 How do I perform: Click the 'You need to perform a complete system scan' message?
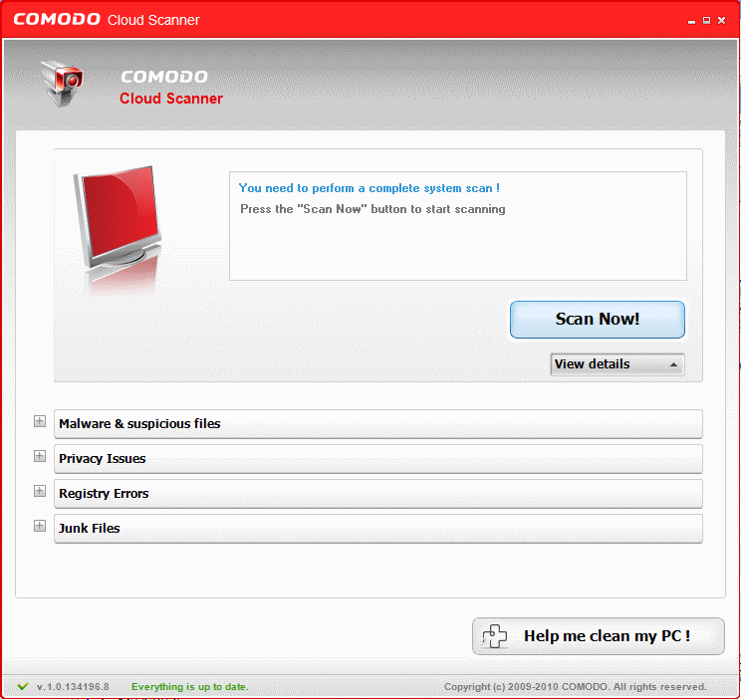click(370, 188)
